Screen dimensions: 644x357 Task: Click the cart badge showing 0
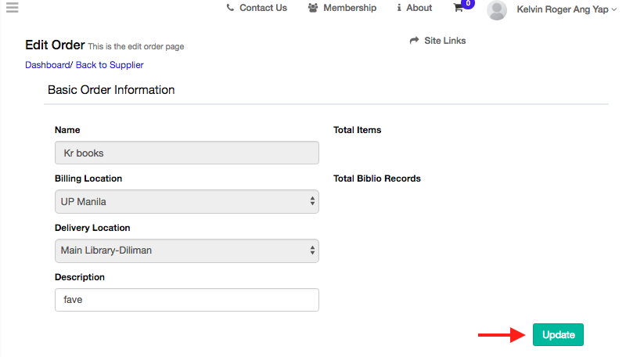click(468, 4)
